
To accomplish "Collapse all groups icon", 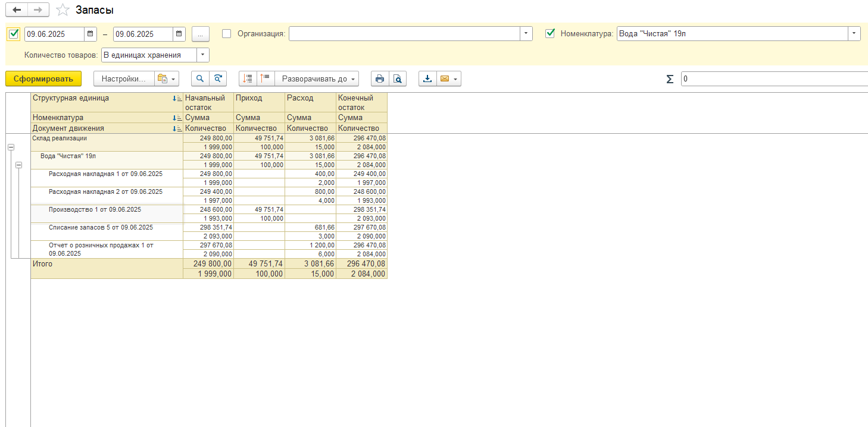I will (x=248, y=79).
